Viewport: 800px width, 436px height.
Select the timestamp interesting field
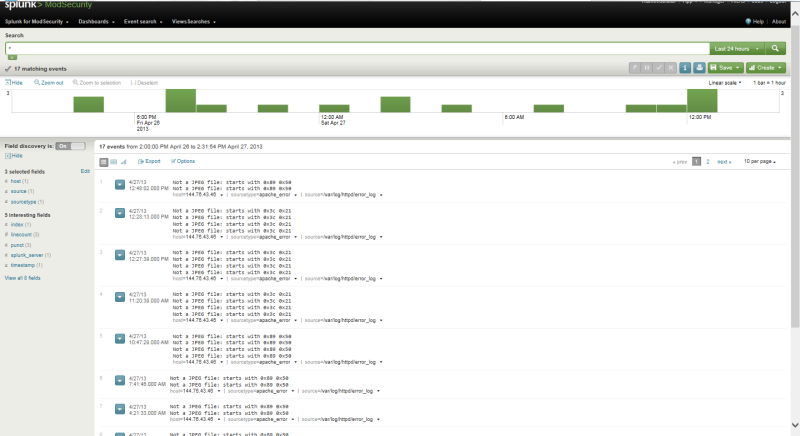point(22,265)
